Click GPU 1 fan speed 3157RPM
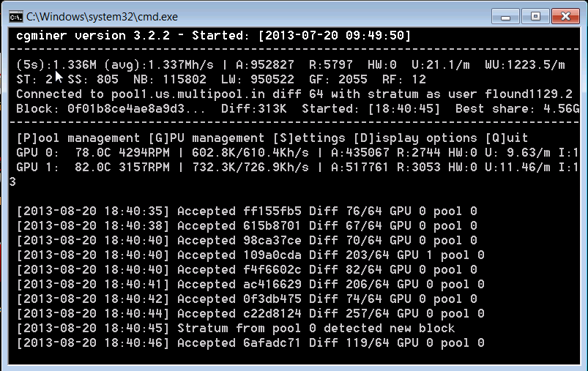 144,167
